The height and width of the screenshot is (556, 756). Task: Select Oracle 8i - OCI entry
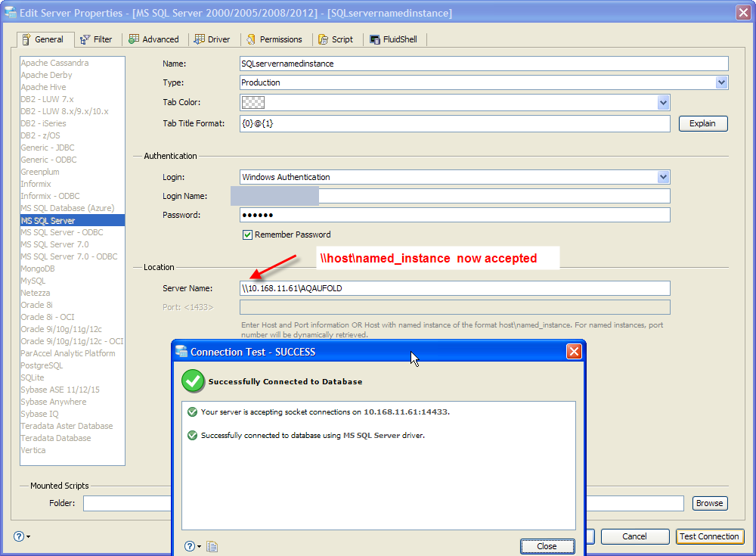click(47, 317)
